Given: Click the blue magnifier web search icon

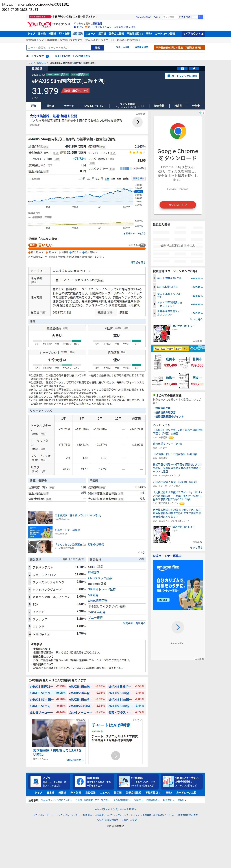Looking at the screenshot, I should [x=200, y=17].
